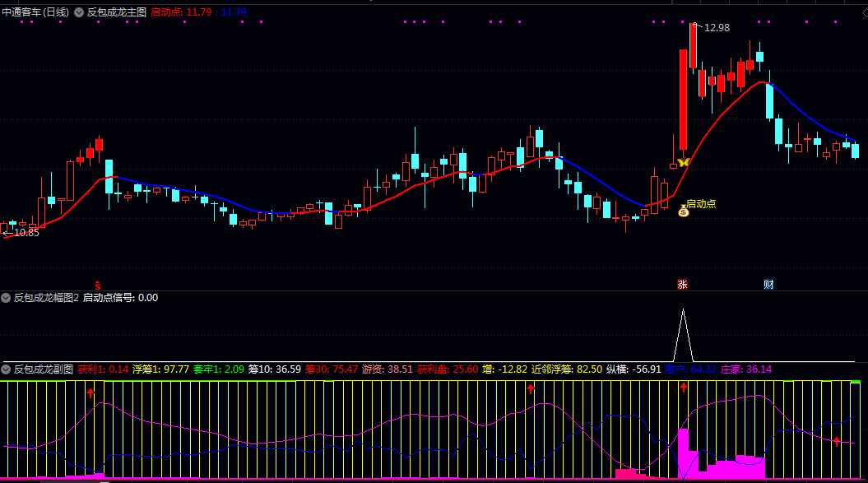Click the 中通客车(日线) chart title
This screenshot has height=483, width=868.
click(x=35, y=12)
